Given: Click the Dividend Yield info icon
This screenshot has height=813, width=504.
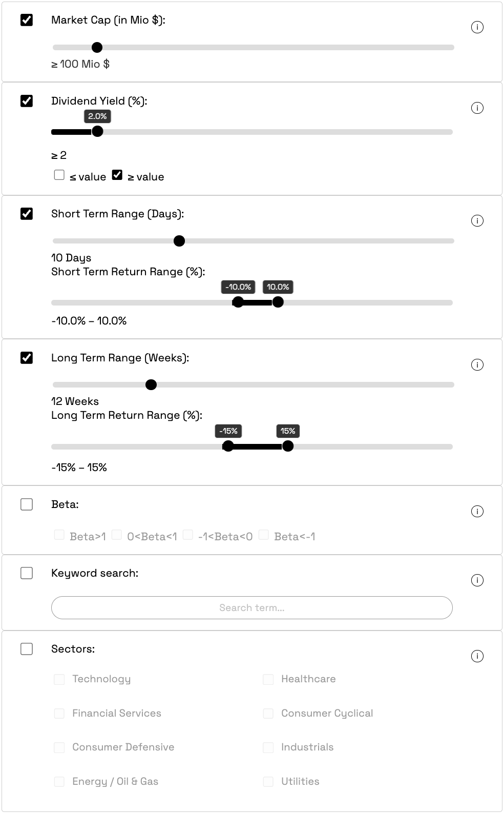Looking at the screenshot, I should [x=478, y=108].
